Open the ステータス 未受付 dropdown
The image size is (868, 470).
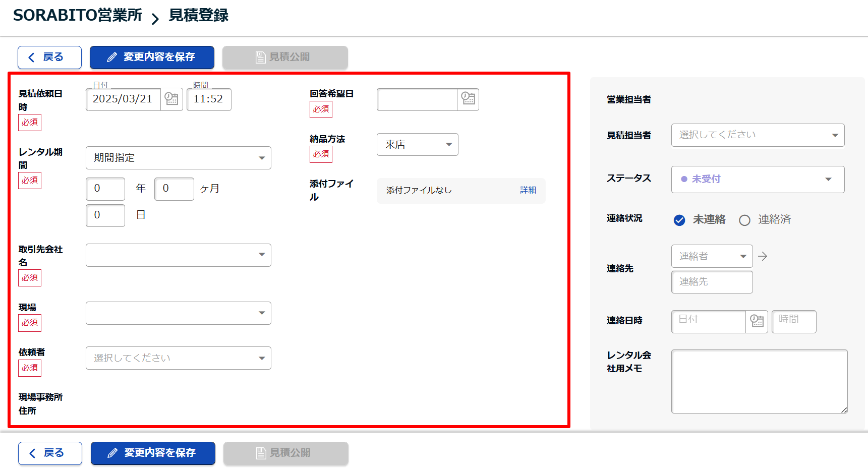(758, 180)
